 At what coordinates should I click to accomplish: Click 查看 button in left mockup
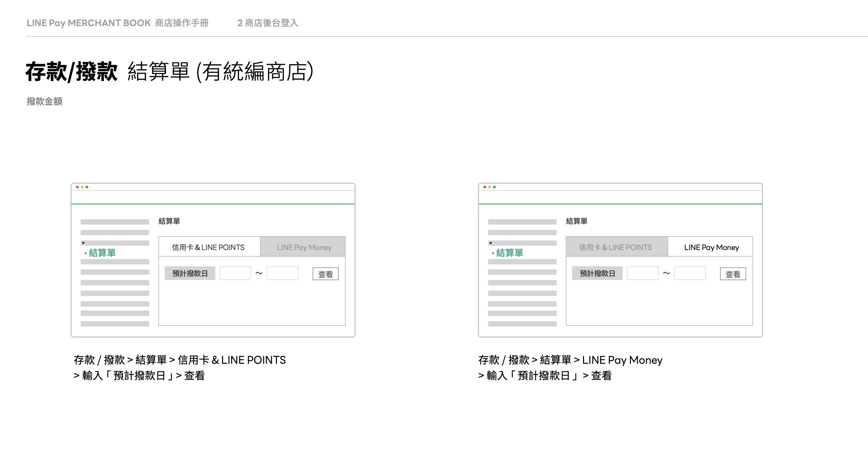coord(326,274)
